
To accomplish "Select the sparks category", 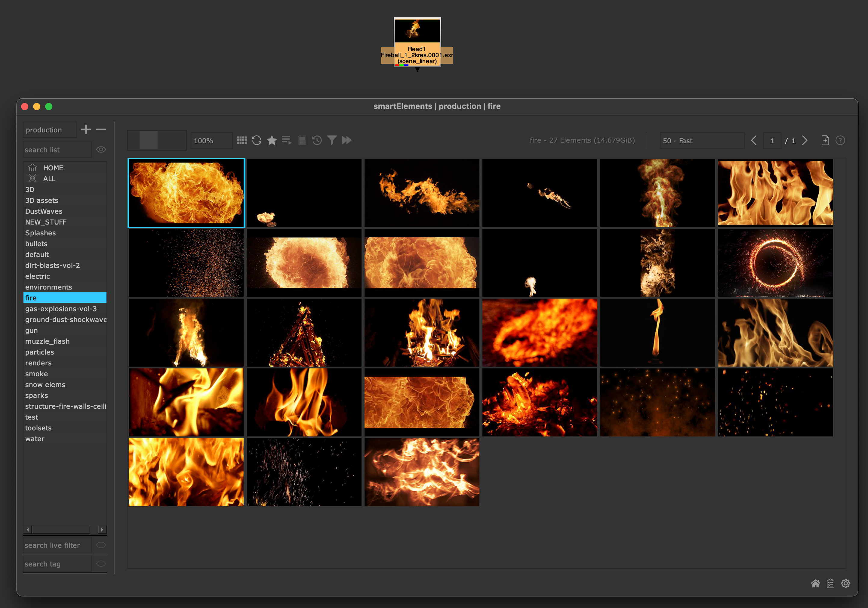I will point(36,396).
